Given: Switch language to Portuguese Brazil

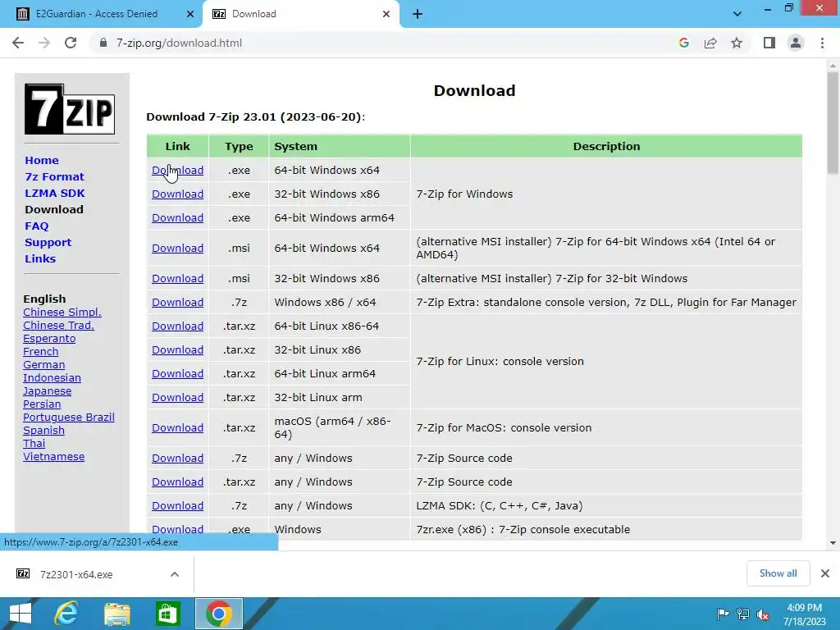Looking at the screenshot, I should point(69,418).
